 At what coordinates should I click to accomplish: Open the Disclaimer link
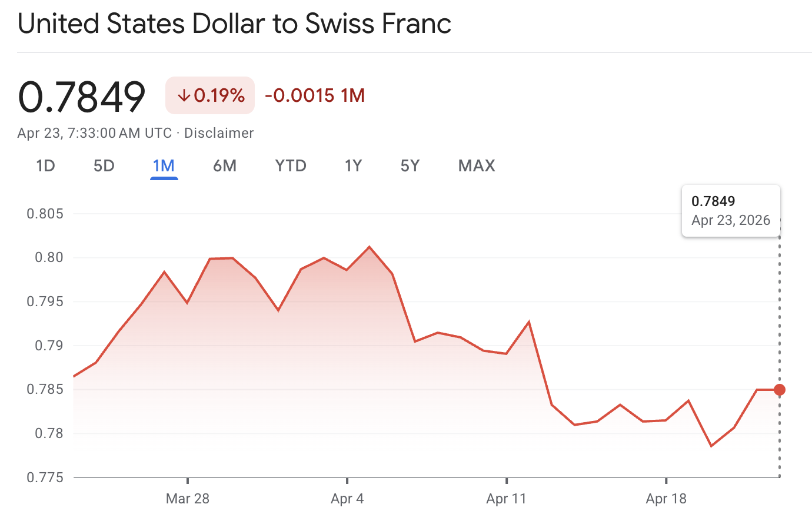tap(218, 132)
